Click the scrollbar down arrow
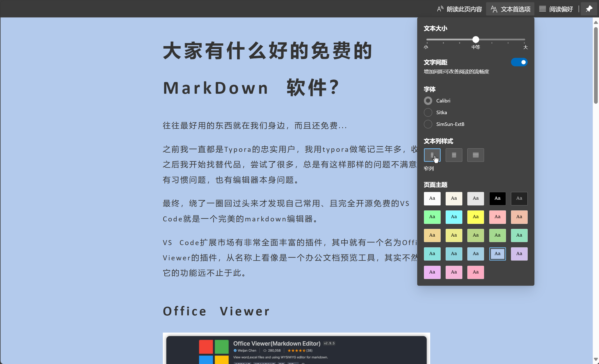599x364 pixels. click(596, 359)
